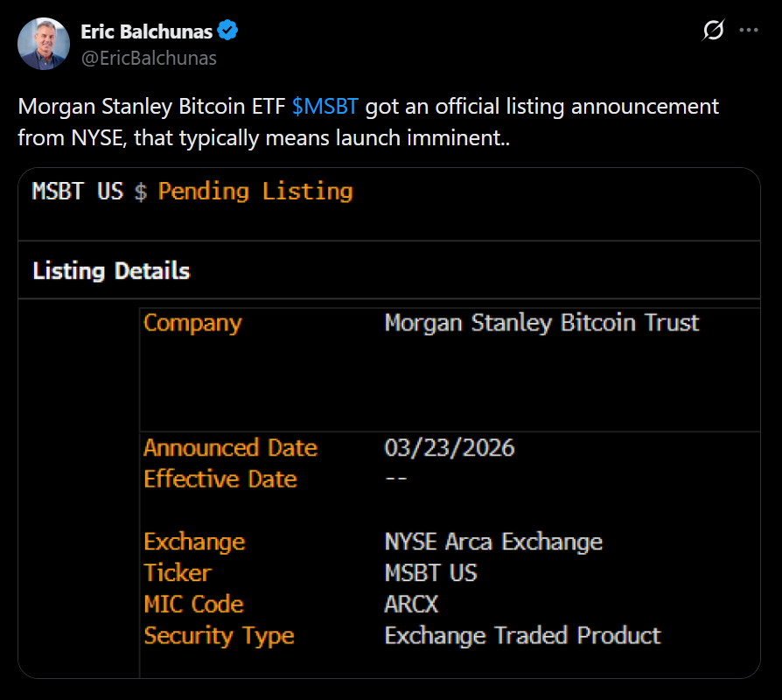Image resolution: width=782 pixels, height=700 pixels.
Task: Select the Listing Details section heading
Action: pyautogui.click(x=111, y=271)
